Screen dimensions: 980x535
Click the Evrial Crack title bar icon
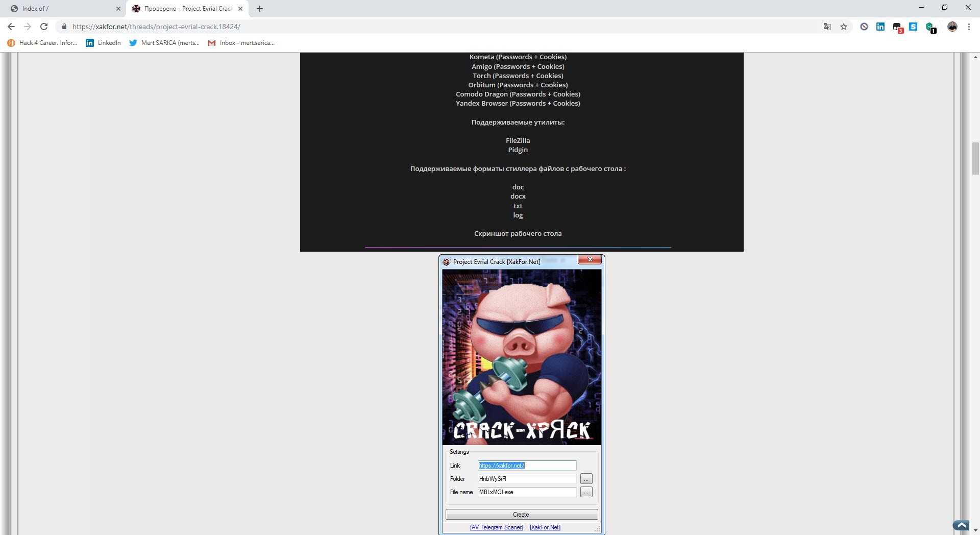pyautogui.click(x=447, y=262)
